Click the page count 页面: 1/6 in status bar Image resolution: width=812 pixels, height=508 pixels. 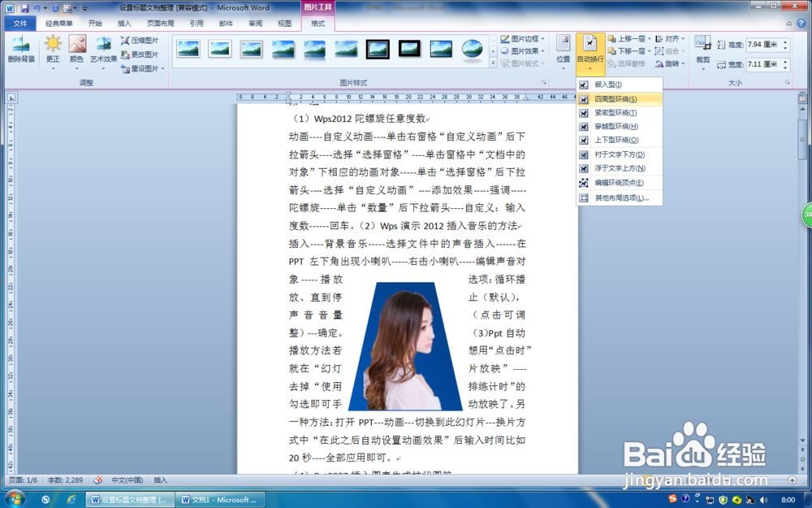point(24,480)
